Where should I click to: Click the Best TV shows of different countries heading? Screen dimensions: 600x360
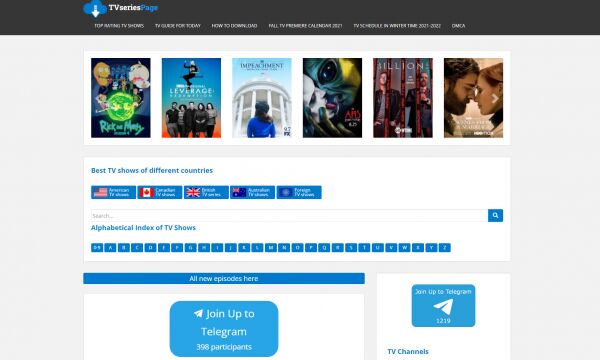pos(152,170)
